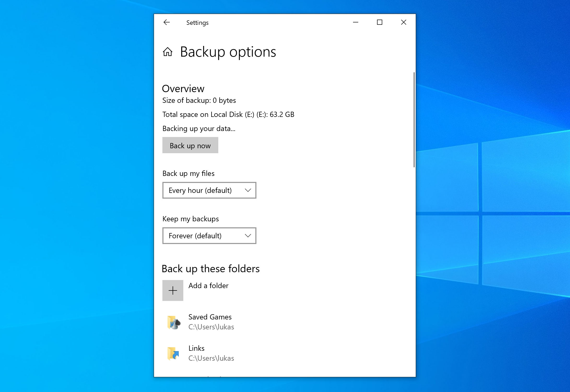This screenshot has height=392, width=570.
Task: Click the C:\Users\lukas path under Links
Action: (211, 358)
